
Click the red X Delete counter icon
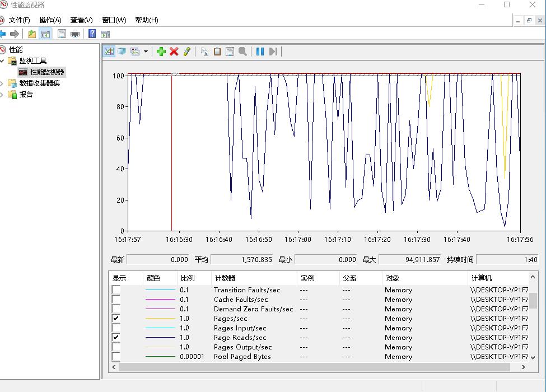[x=174, y=52]
